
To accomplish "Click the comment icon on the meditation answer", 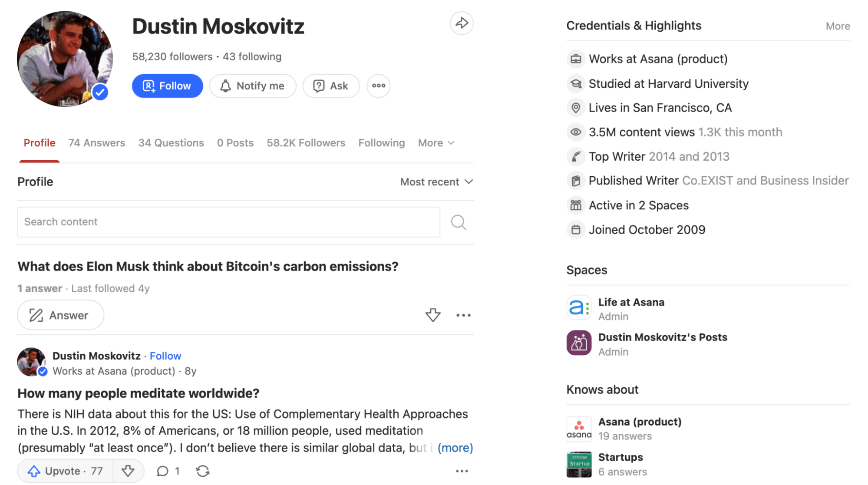I will tap(163, 471).
